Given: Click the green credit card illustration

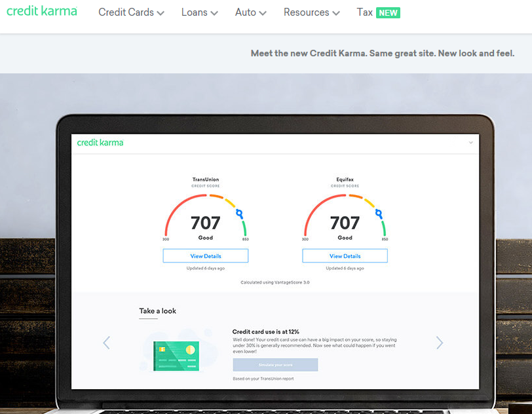Looking at the screenshot, I should tap(175, 355).
